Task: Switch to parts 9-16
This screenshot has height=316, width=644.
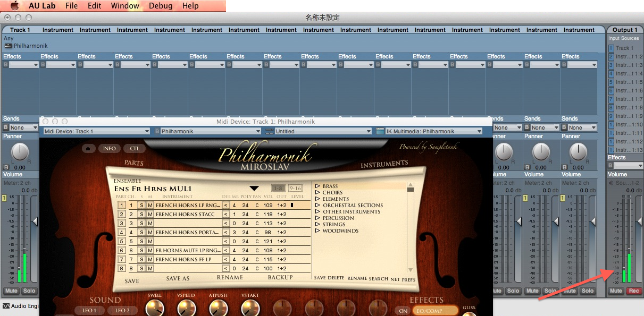Action: [x=295, y=188]
